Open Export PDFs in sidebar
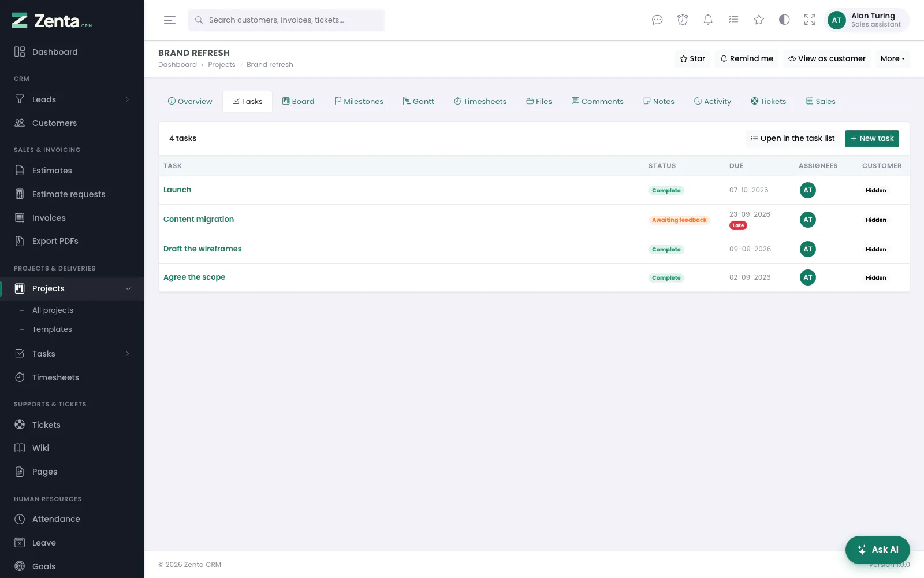The height and width of the screenshot is (578, 924). tap(72, 241)
